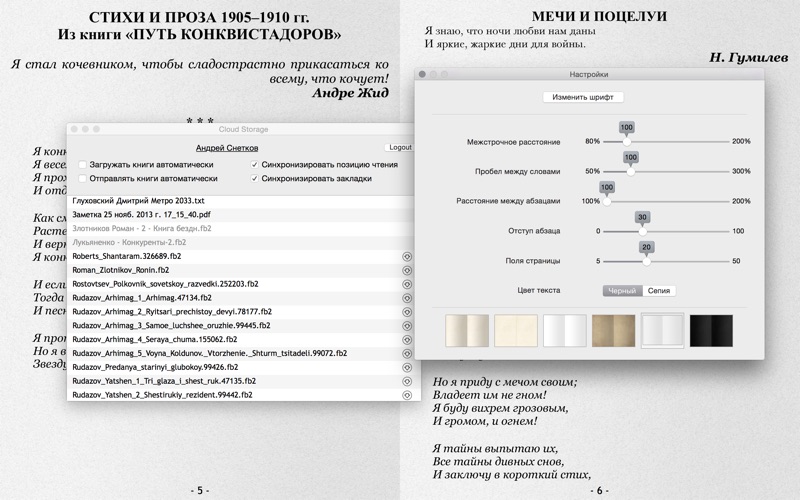This screenshot has width=800, height=500.
Task: Click the 'Андре Жид' attribution text
Action: (x=351, y=93)
